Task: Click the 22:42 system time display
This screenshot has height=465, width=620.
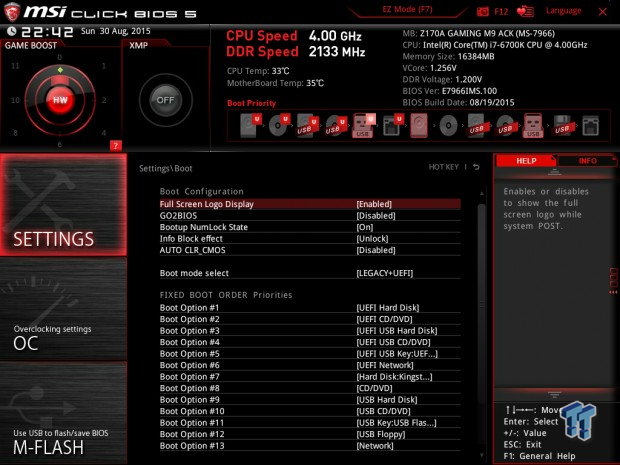Action: pyautogui.click(x=47, y=32)
